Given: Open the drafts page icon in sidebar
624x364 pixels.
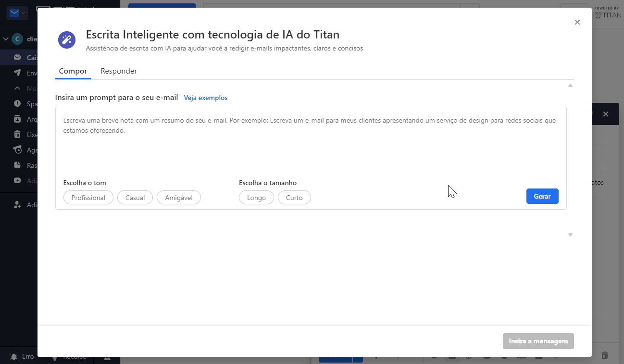Looking at the screenshot, I should pyautogui.click(x=17, y=165).
